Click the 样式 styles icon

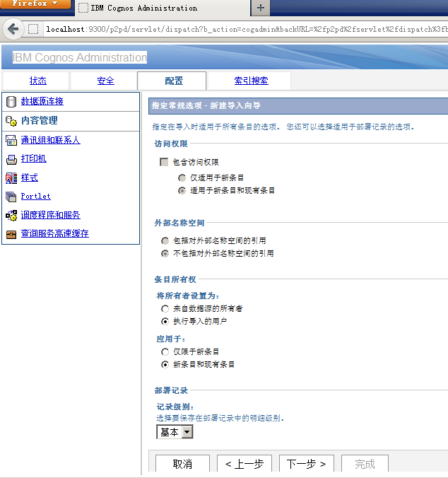(11, 178)
